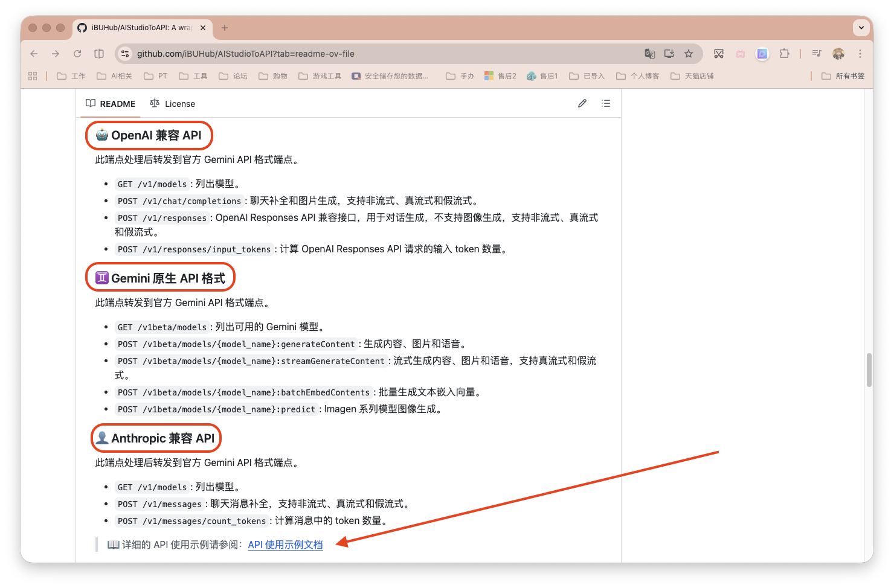This screenshot has height=588, width=894.
Task: Open the pink TV extension icon
Action: [741, 54]
